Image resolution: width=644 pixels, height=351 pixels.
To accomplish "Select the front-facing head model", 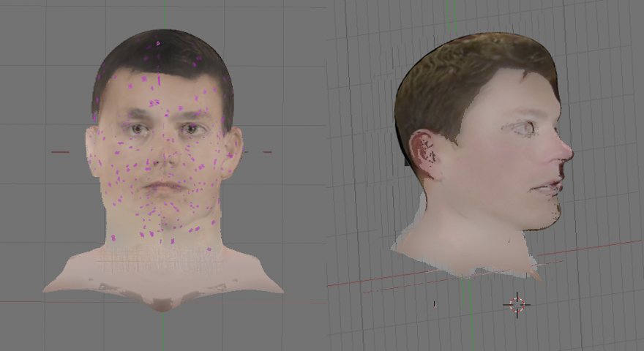I will (x=163, y=170).
